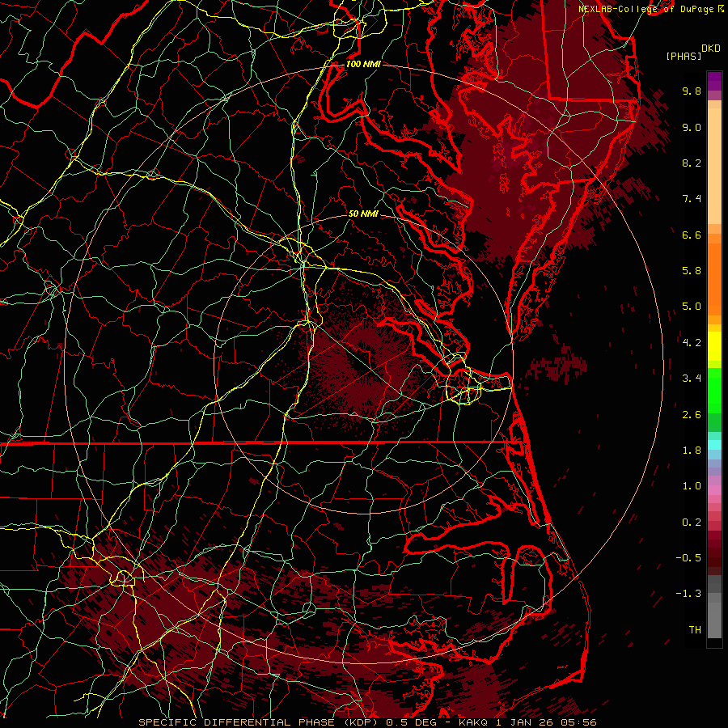Select the 7.4 scale value
Screen dimensions: 728x728
(x=692, y=199)
